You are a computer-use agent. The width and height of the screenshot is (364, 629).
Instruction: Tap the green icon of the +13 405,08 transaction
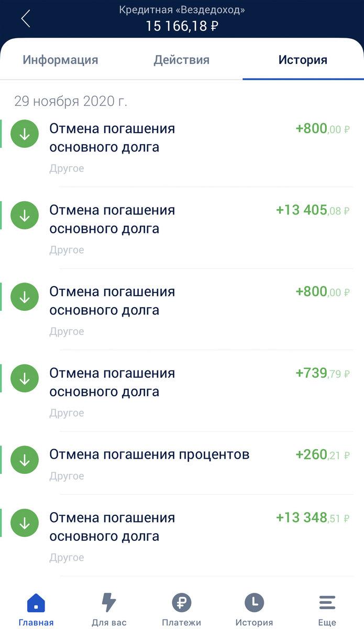tap(24, 215)
